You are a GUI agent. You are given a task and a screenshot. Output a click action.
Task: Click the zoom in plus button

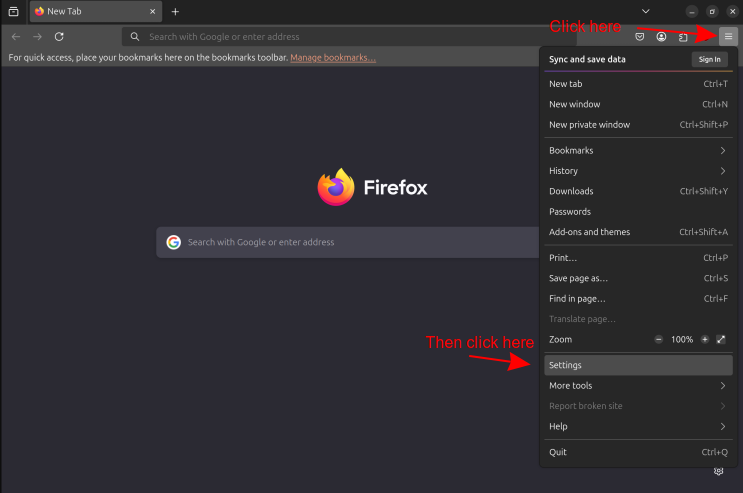705,340
